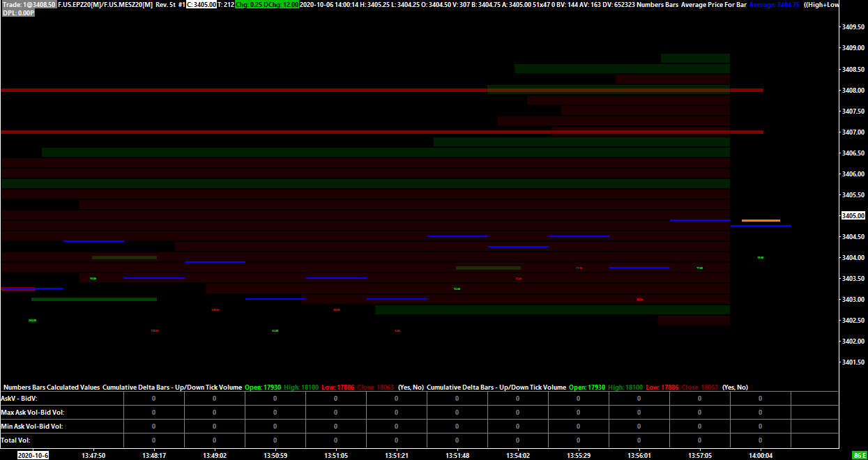Click the 13:57:05 time axis label

tap(700, 455)
